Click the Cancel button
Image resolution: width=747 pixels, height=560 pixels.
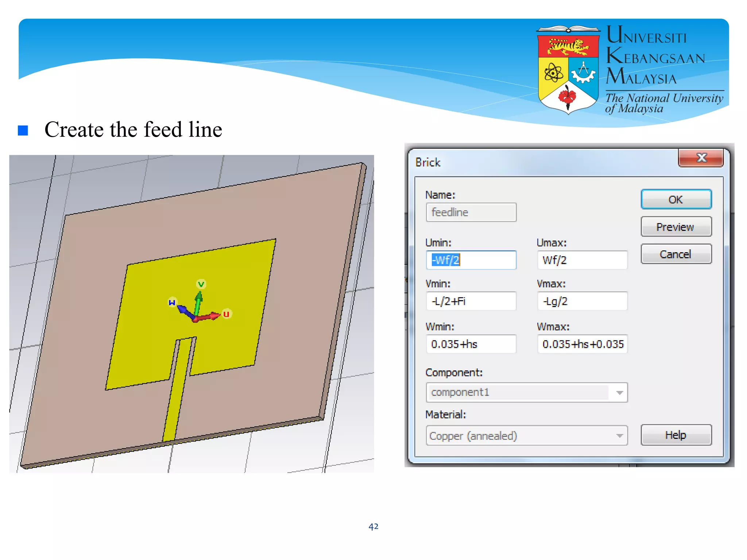coord(676,254)
